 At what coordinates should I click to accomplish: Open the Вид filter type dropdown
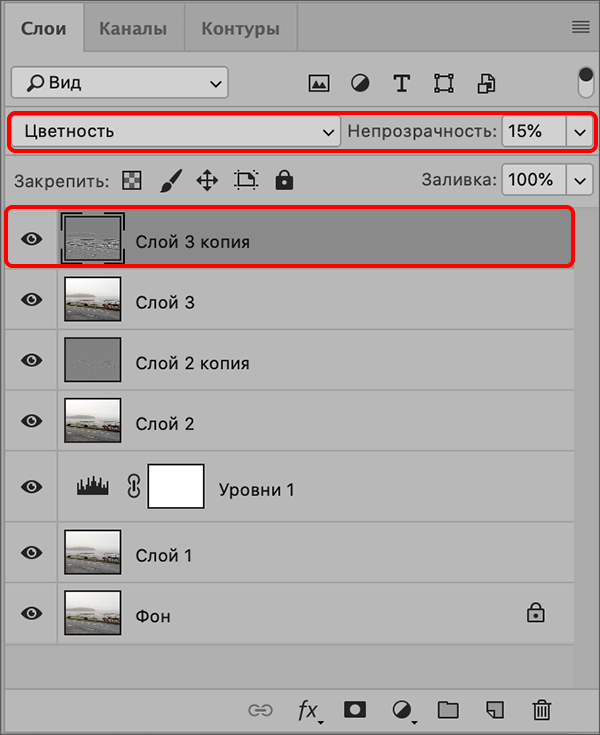click(119, 82)
